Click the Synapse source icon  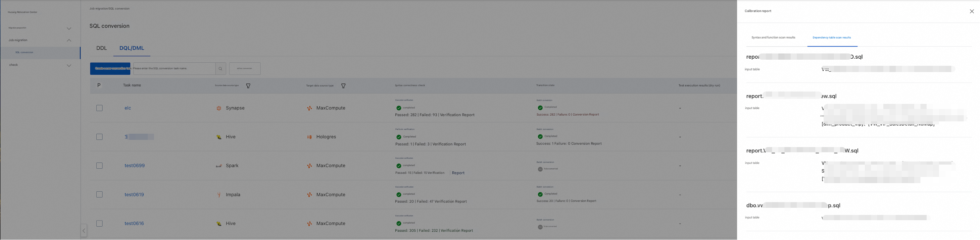[219, 108]
